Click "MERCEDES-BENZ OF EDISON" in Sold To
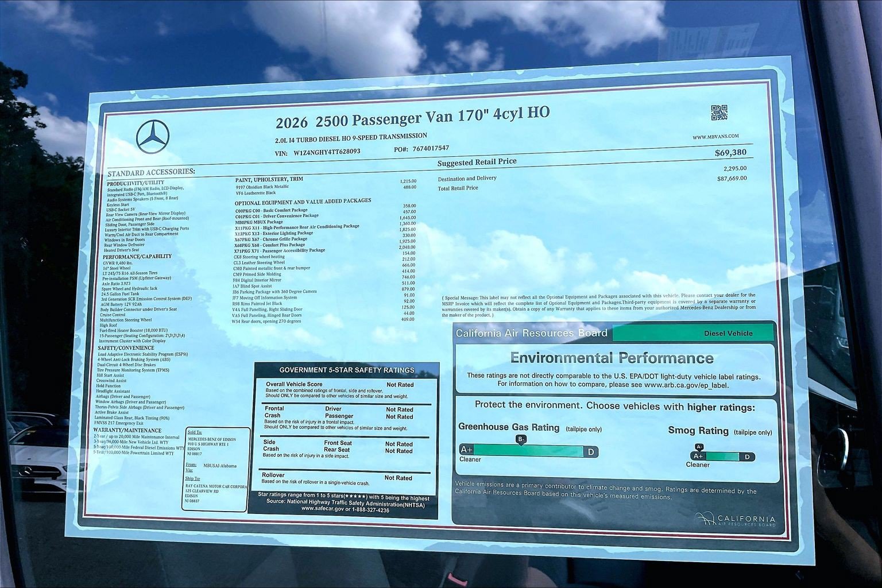The height and width of the screenshot is (588, 882). (x=212, y=439)
